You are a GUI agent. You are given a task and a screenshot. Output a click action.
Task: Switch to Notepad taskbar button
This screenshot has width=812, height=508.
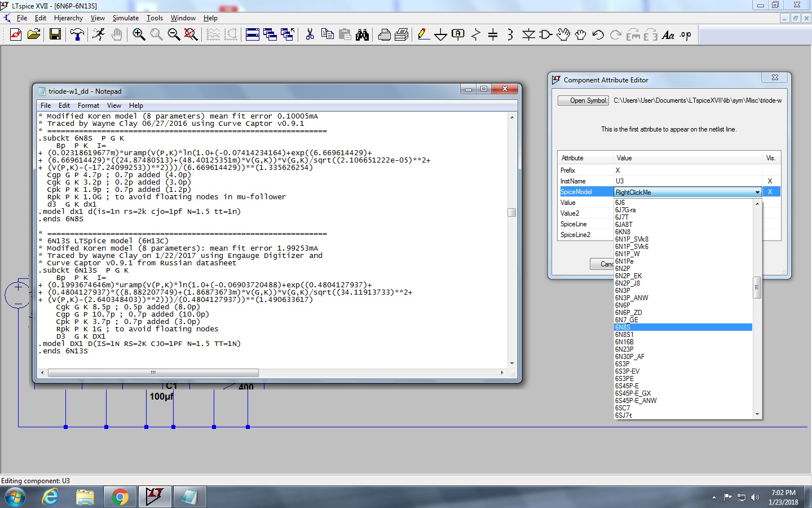coord(189,497)
